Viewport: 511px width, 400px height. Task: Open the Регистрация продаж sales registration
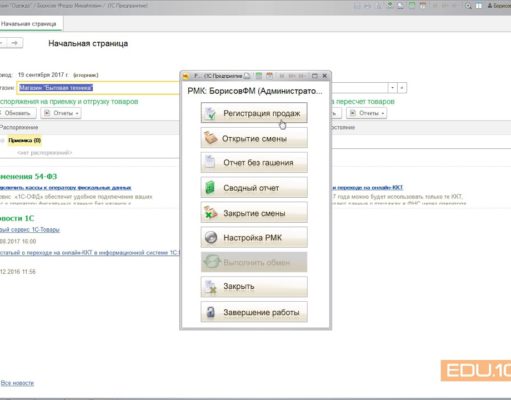click(x=254, y=113)
